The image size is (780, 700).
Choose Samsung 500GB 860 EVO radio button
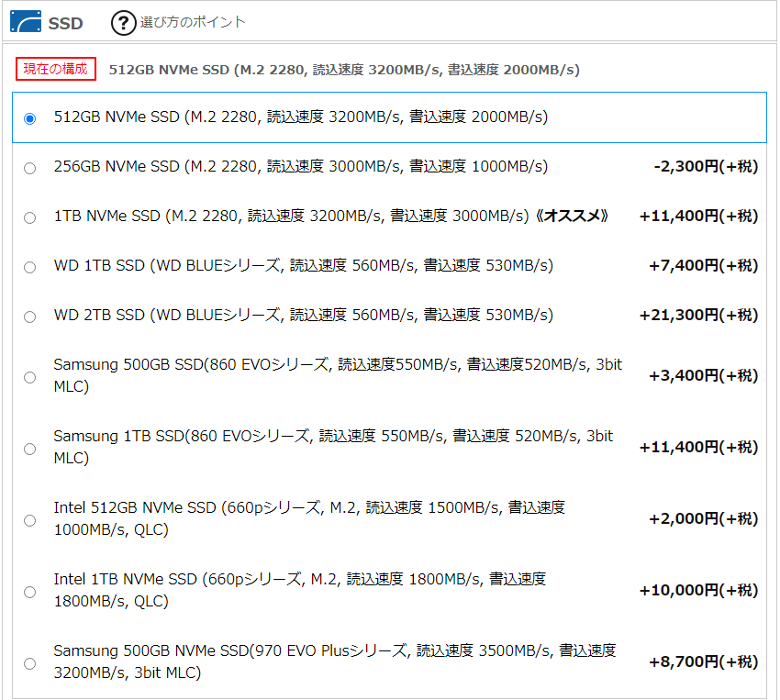[x=30, y=377]
